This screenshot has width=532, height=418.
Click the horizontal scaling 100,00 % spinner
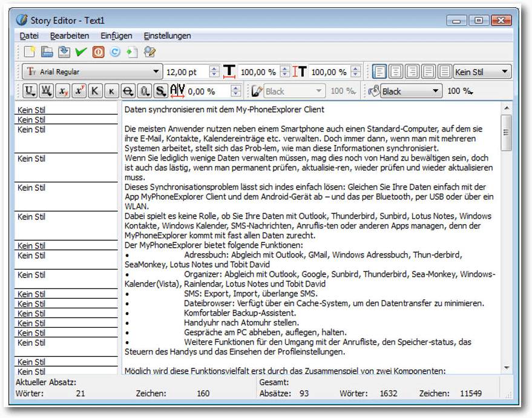[264, 71]
